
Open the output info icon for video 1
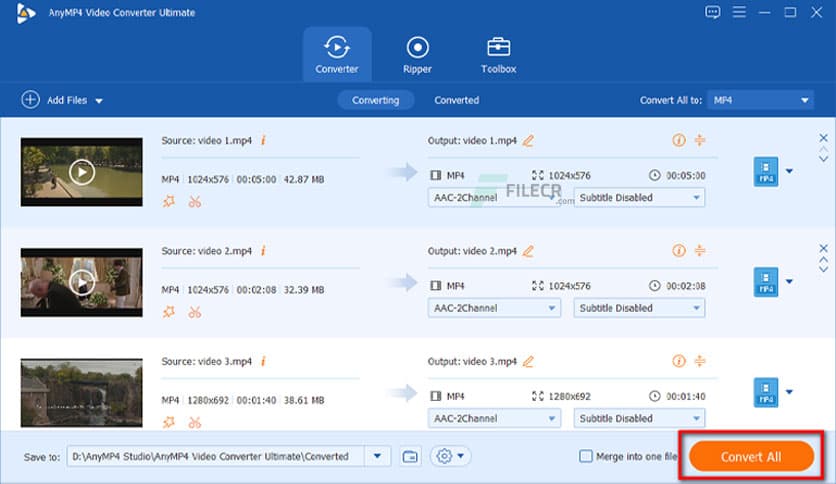point(679,141)
